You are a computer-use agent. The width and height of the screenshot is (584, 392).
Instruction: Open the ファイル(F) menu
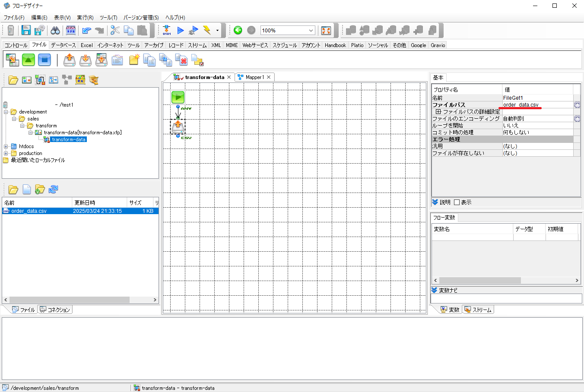[14, 18]
